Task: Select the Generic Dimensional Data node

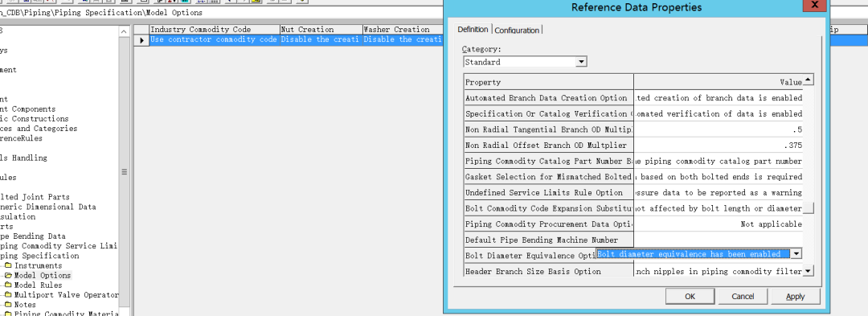Action: (x=47, y=207)
